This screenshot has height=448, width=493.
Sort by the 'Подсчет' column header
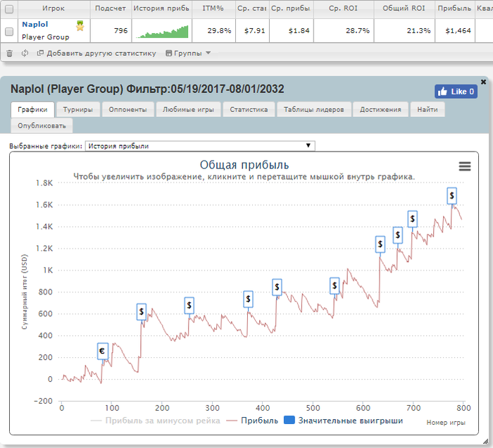click(x=111, y=8)
